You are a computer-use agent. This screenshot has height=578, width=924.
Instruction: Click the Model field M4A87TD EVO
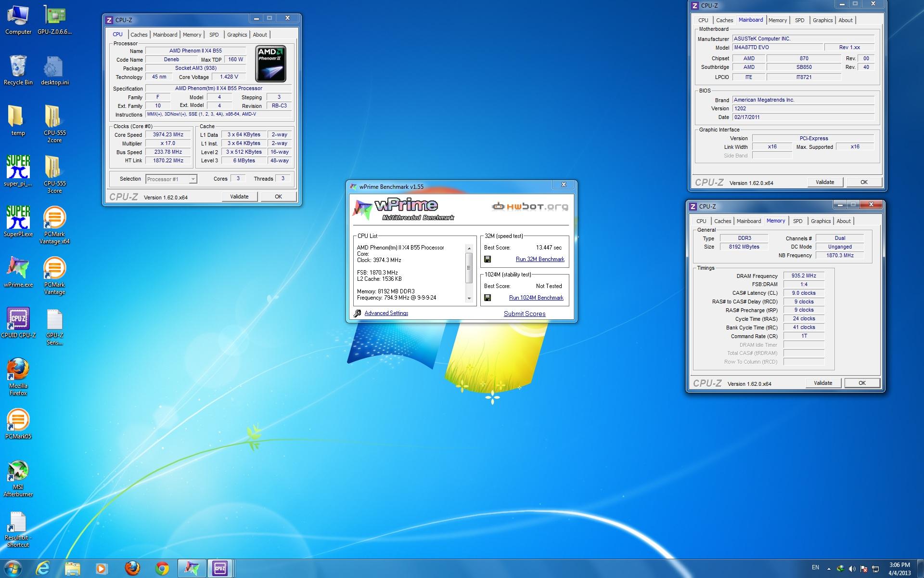(x=777, y=48)
